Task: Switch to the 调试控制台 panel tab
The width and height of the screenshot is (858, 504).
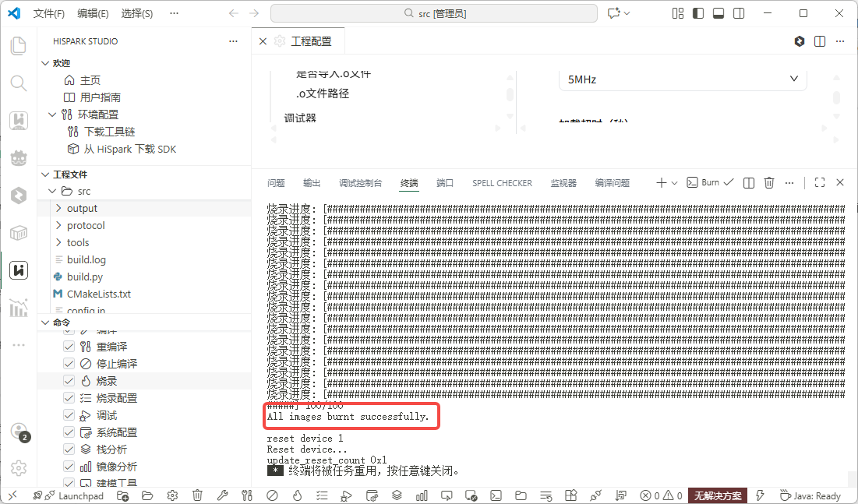Action: (360, 183)
